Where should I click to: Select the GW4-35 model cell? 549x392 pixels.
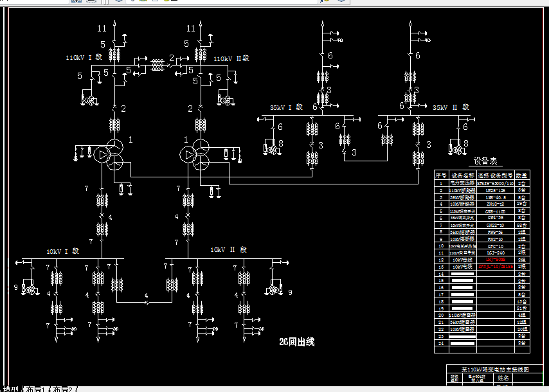point(496,217)
